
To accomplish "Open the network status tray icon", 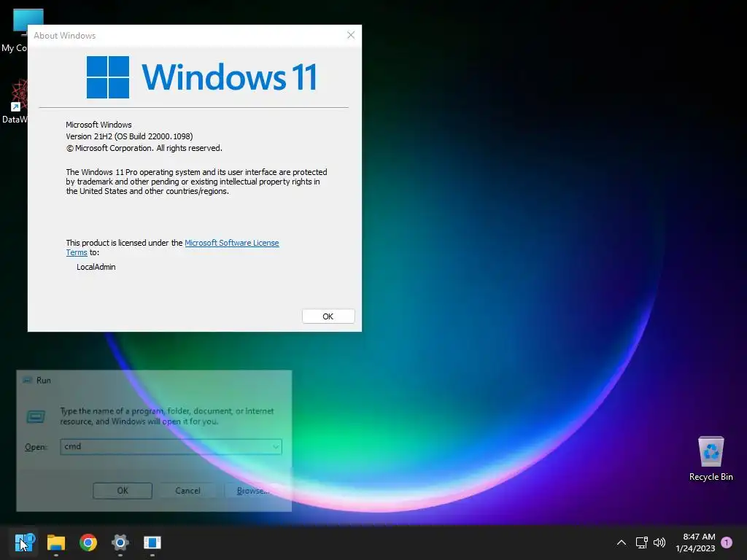I will click(641, 542).
